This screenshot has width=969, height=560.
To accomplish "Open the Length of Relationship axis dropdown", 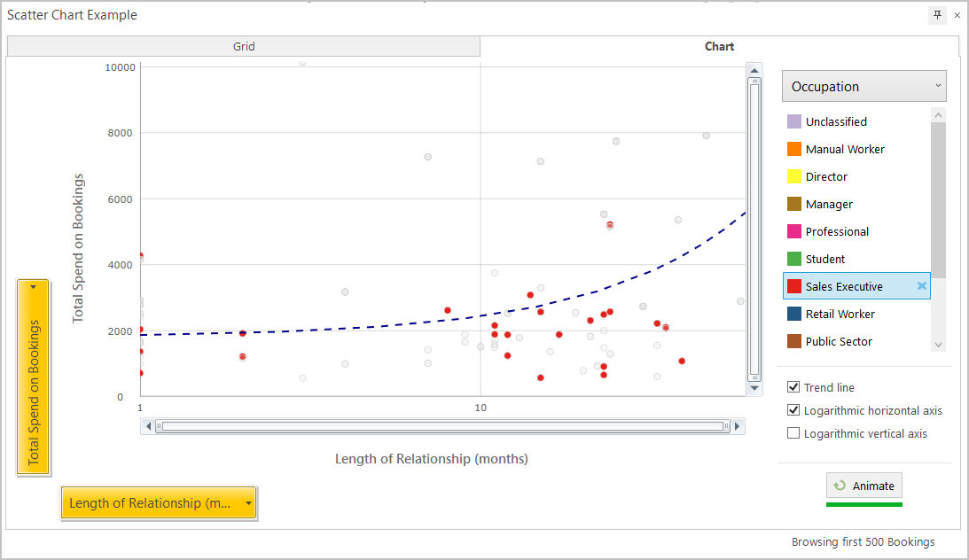I will [x=158, y=503].
